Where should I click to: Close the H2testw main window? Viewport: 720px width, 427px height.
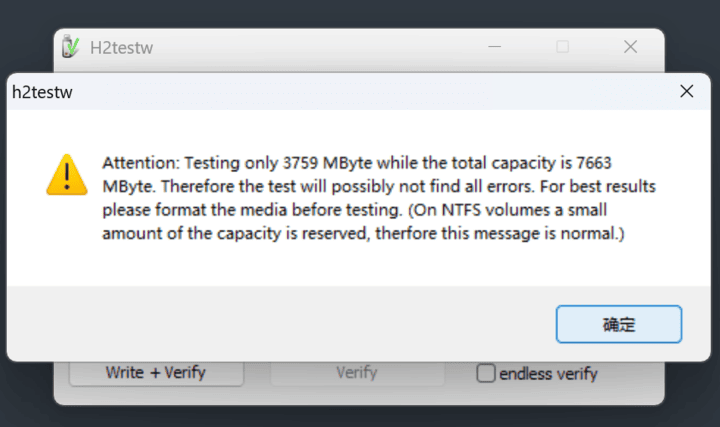[x=630, y=47]
